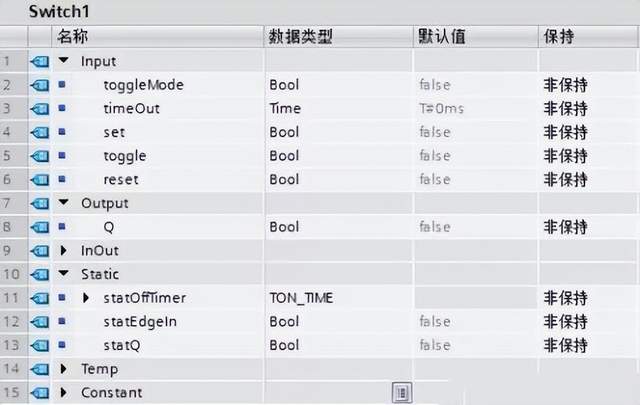Click the tag icon beside toggleMode row
Screen dimensions: 640x405
coord(40,85)
